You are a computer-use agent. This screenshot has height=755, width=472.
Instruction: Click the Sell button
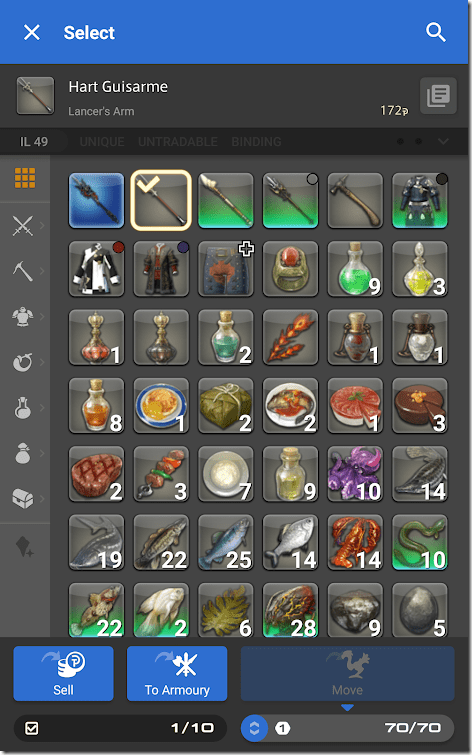64,673
